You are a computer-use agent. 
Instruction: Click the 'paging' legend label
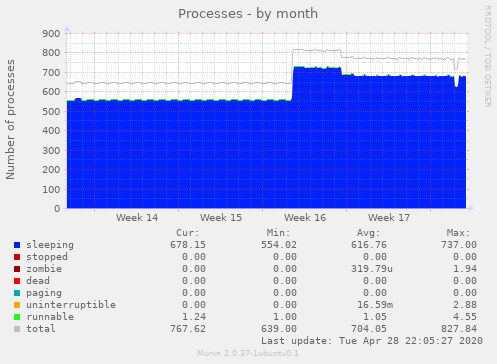tap(44, 293)
